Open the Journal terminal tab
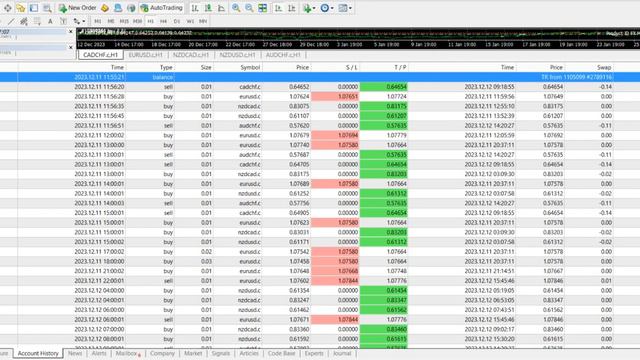Viewport: 640px width, 360px height. point(342,353)
